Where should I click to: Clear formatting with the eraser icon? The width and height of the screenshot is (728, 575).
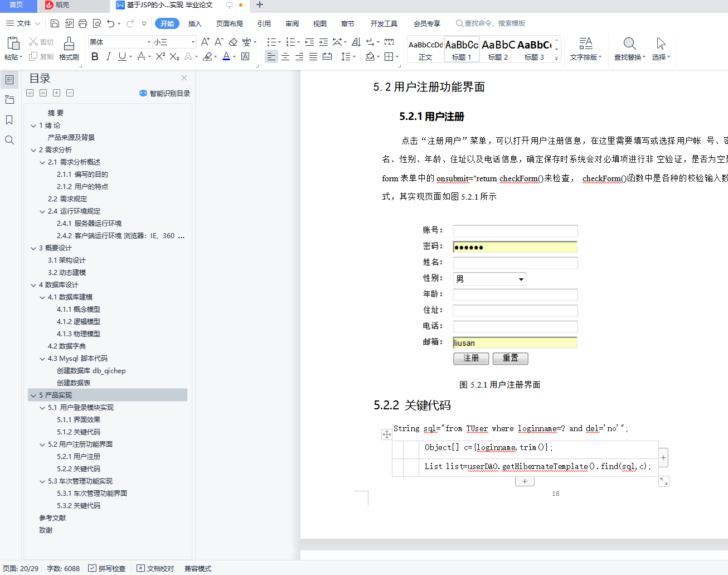coord(233,42)
